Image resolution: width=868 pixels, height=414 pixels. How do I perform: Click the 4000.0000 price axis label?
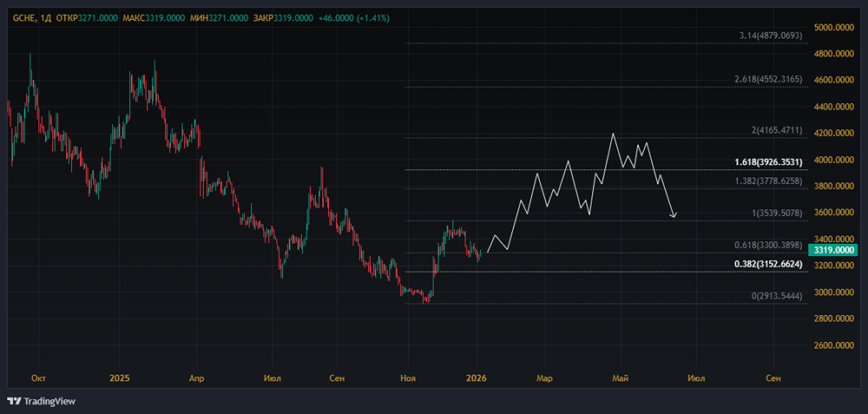pyautogui.click(x=833, y=160)
